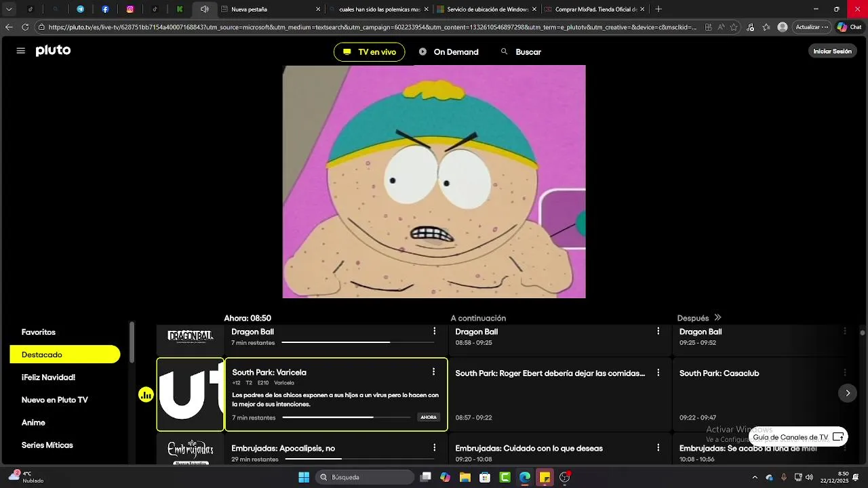The image size is (868, 488).
Task: Open options for South Park: Varicela
Action: pos(433,372)
